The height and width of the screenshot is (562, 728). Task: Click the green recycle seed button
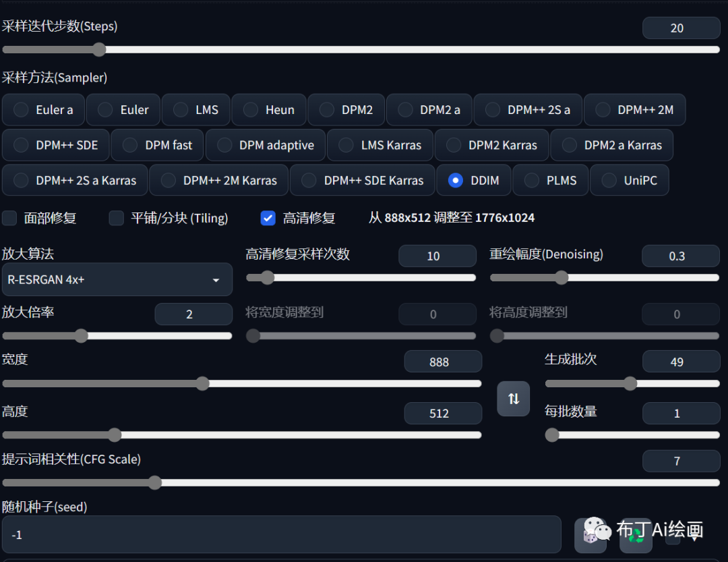[x=636, y=535]
